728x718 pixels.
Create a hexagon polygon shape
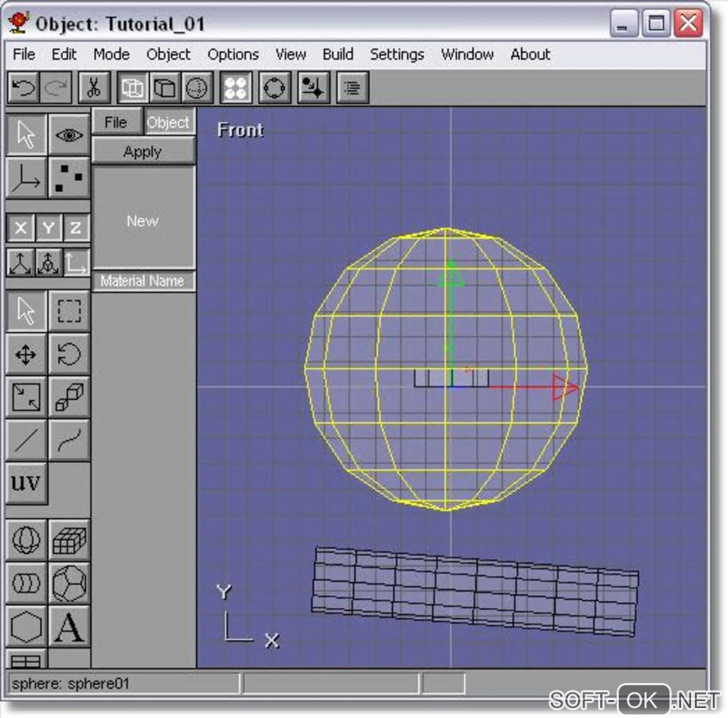pos(26,627)
